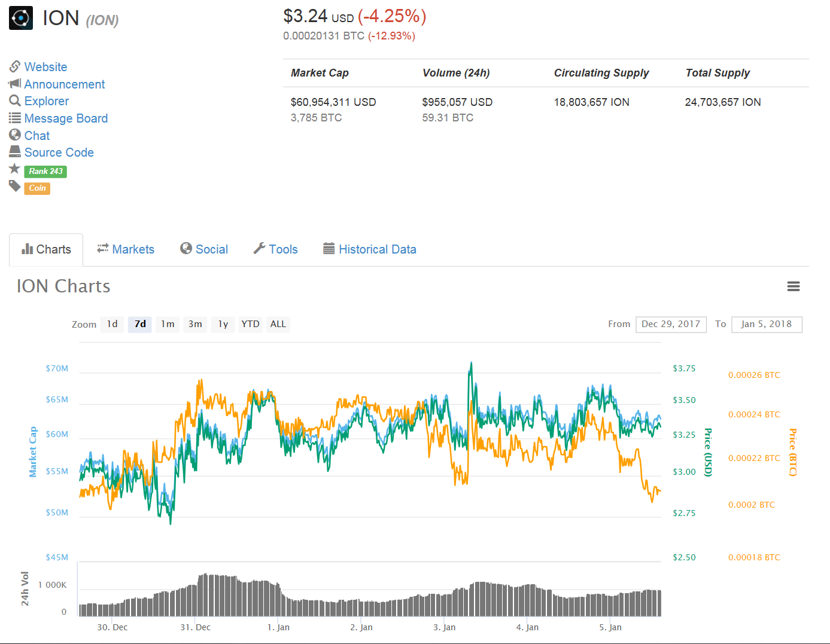Click the ION Charts heading
Screen dimensions: 830x644
pyautogui.click(x=63, y=286)
